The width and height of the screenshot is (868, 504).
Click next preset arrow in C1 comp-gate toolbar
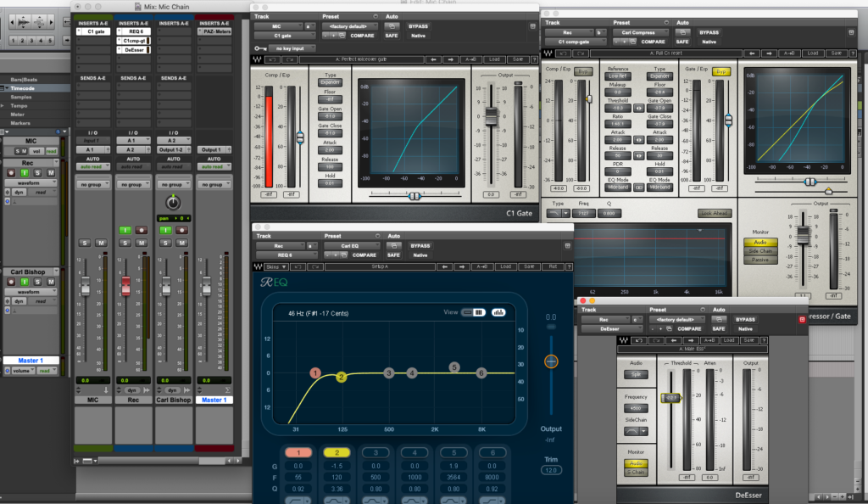768,53
